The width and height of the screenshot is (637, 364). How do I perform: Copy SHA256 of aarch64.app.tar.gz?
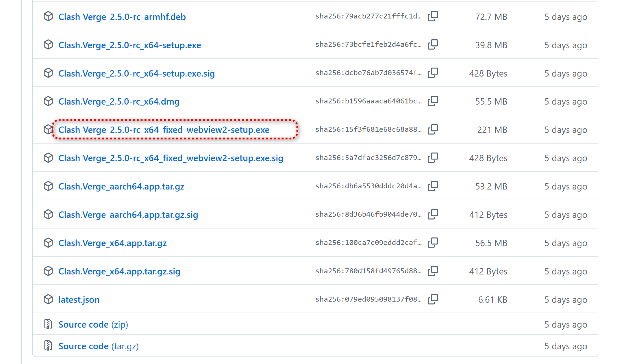tap(433, 186)
